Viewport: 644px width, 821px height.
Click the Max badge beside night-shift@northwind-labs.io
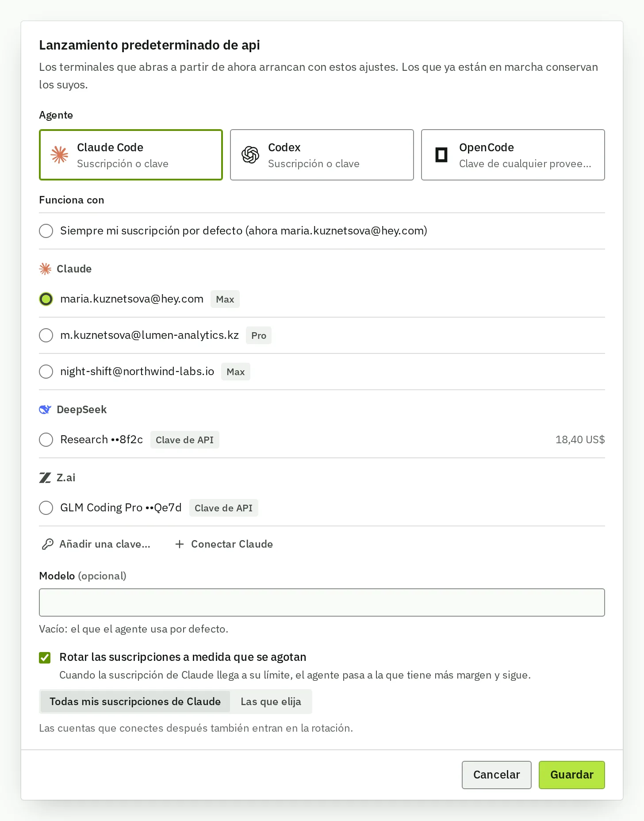click(236, 372)
